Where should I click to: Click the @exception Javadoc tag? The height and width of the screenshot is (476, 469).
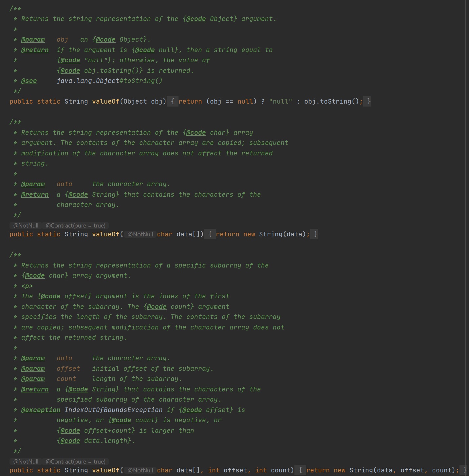click(x=41, y=410)
